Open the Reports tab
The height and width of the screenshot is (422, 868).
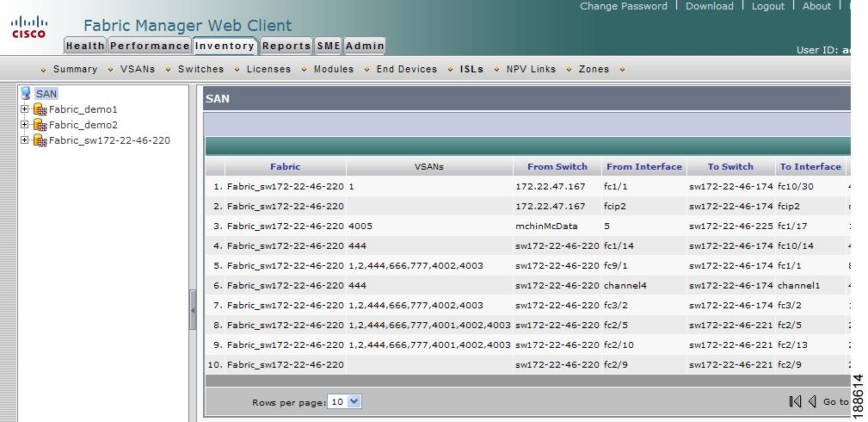[286, 46]
